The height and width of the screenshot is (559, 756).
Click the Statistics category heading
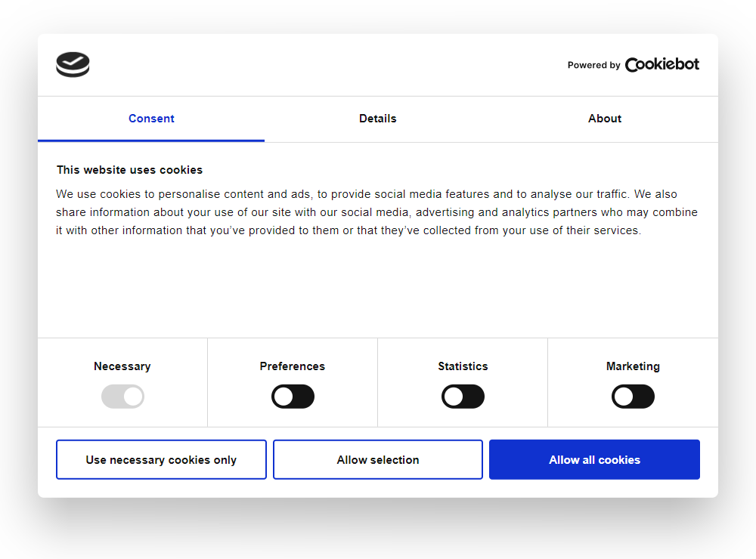tap(463, 366)
